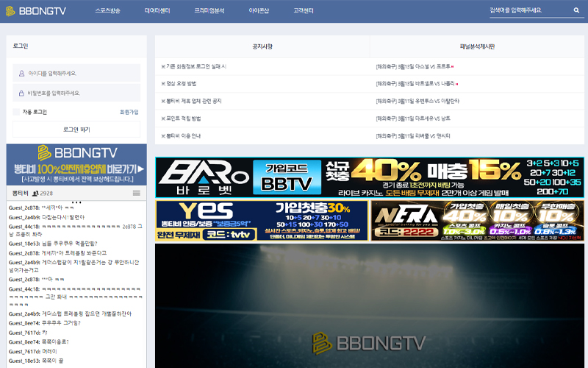Click the 뽕티비 chat room title
This screenshot has height=368, width=588.
pyautogui.click(x=21, y=193)
